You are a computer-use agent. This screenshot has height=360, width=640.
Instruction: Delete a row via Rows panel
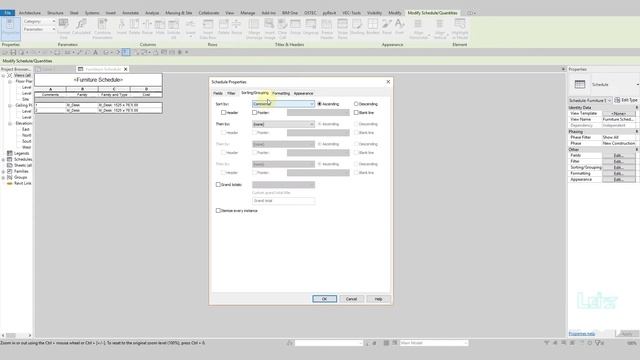pyautogui.click(x=224, y=27)
